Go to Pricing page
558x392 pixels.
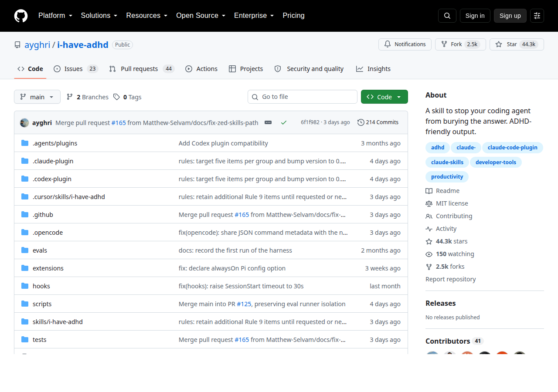293,16
